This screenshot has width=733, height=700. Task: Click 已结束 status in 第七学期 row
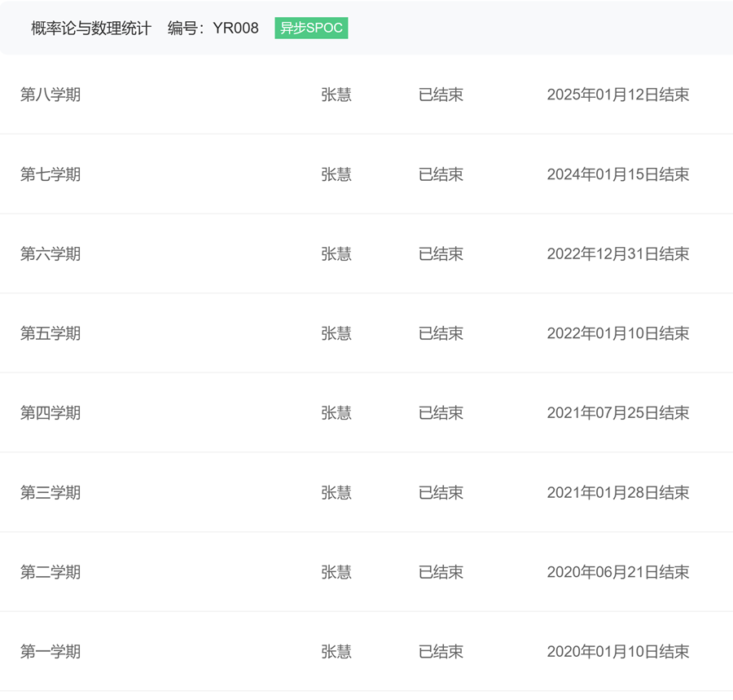pos(441,174)
